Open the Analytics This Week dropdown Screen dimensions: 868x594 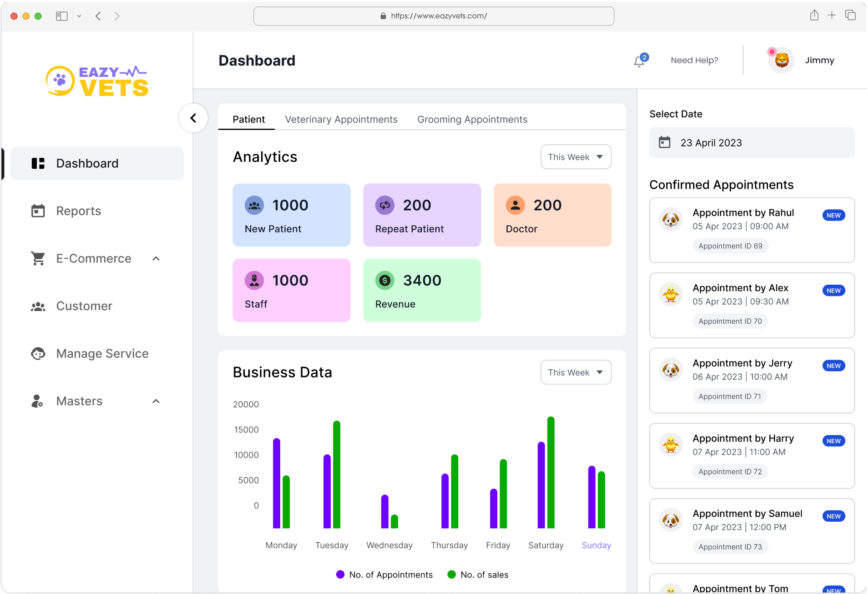576,157
